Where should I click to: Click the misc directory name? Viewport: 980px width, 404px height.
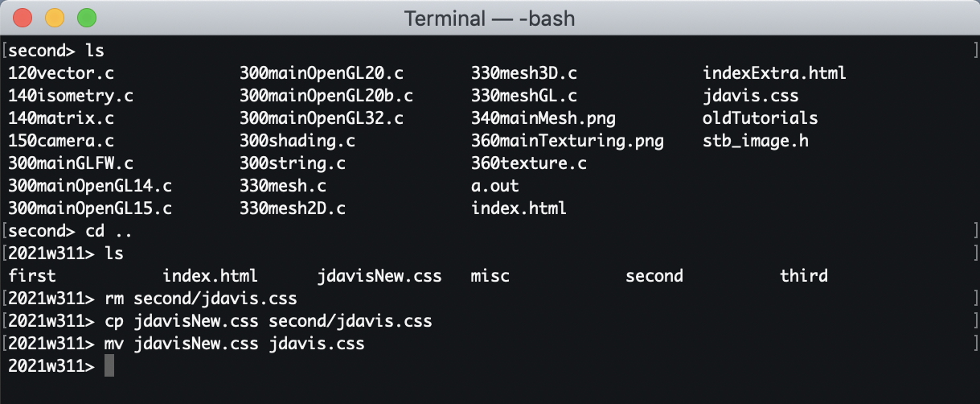[490, 276]
